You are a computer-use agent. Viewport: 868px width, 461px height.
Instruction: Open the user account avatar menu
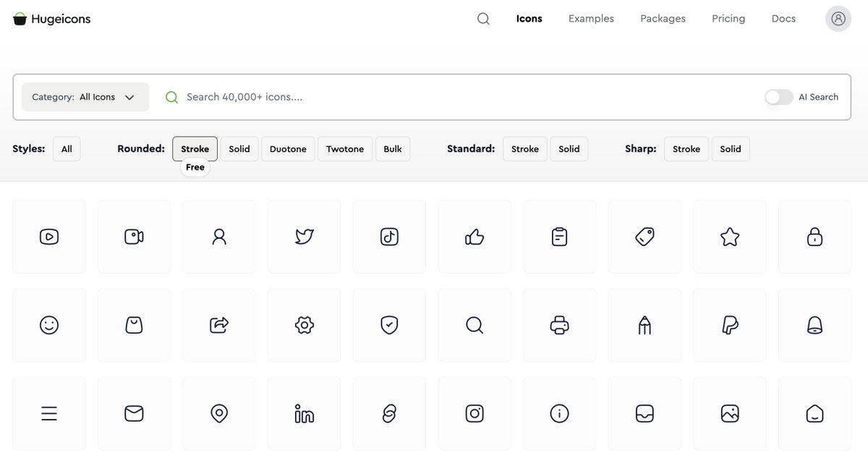(x=838, y=19)
